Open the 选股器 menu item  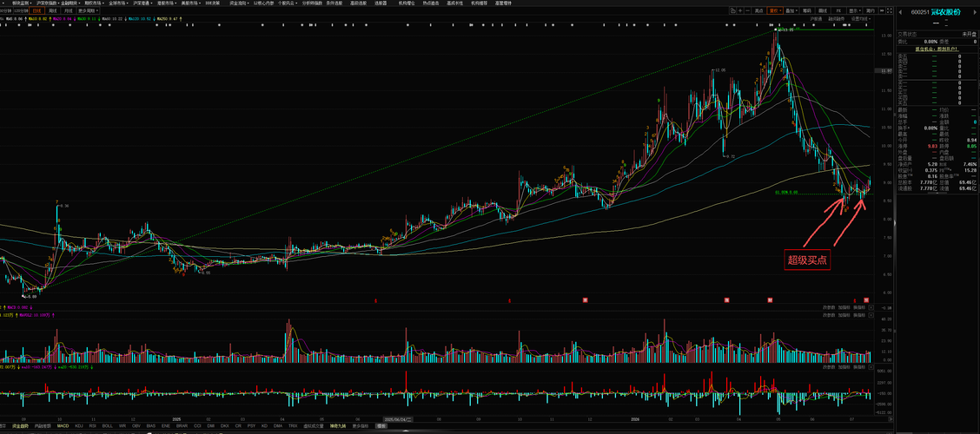point(381,3)
